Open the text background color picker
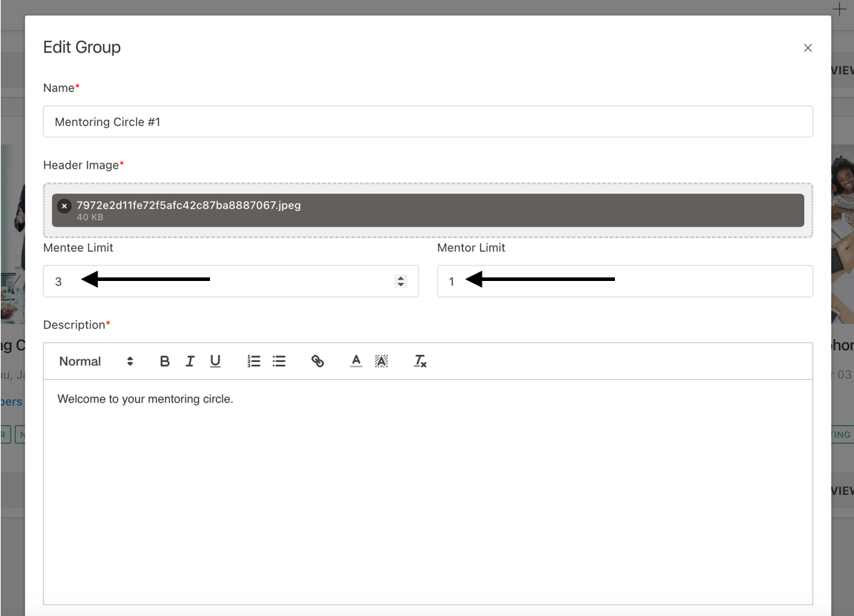The image size is (854, 616). pyautogui.click(x=381, y=361)
